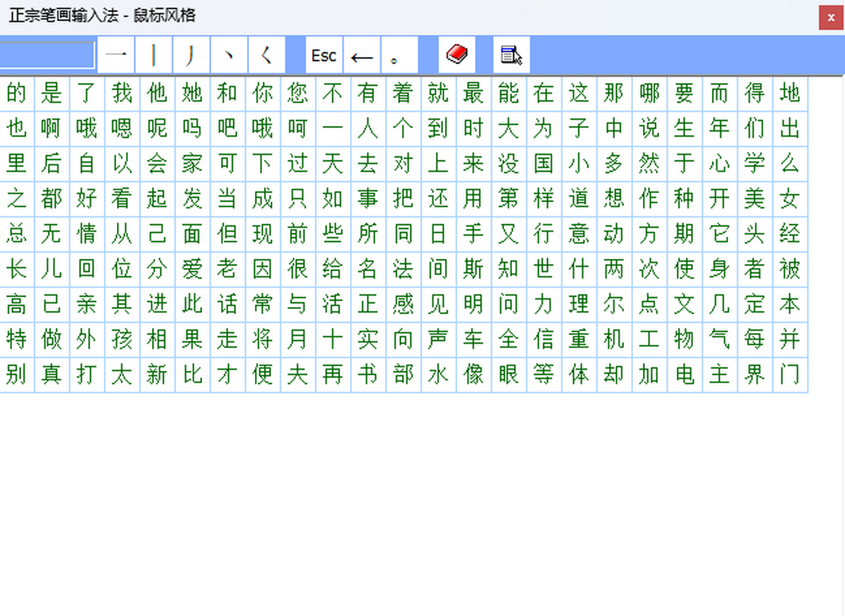Screen dimensions: 845x616
Task: Click the character 爱 in the grid
Action: 192,269
